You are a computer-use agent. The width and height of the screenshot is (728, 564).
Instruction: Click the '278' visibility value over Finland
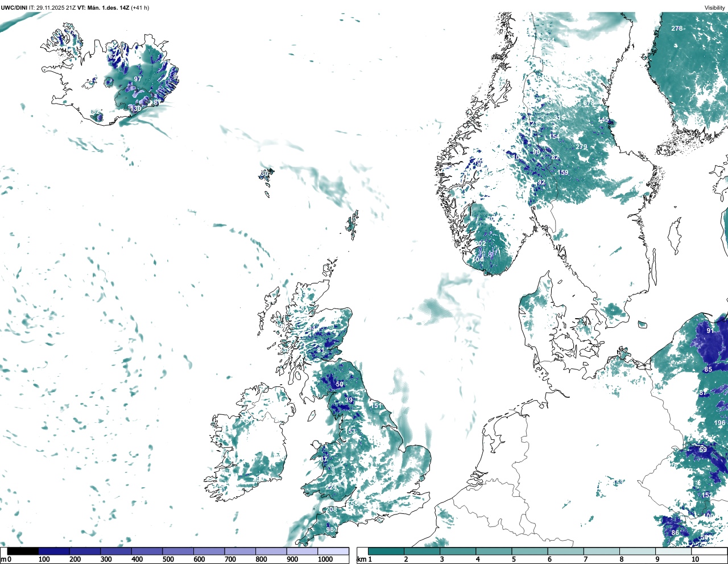click(677, 28)
